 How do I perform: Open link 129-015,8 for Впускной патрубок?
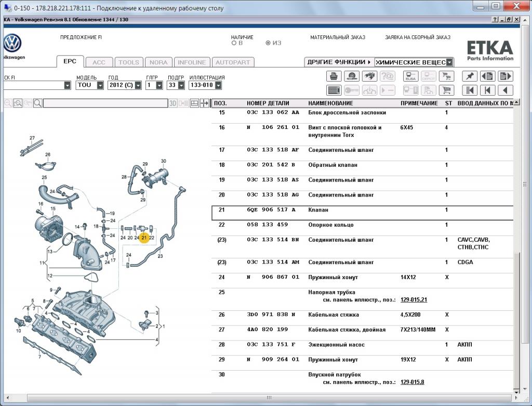[x=412, y=382]
